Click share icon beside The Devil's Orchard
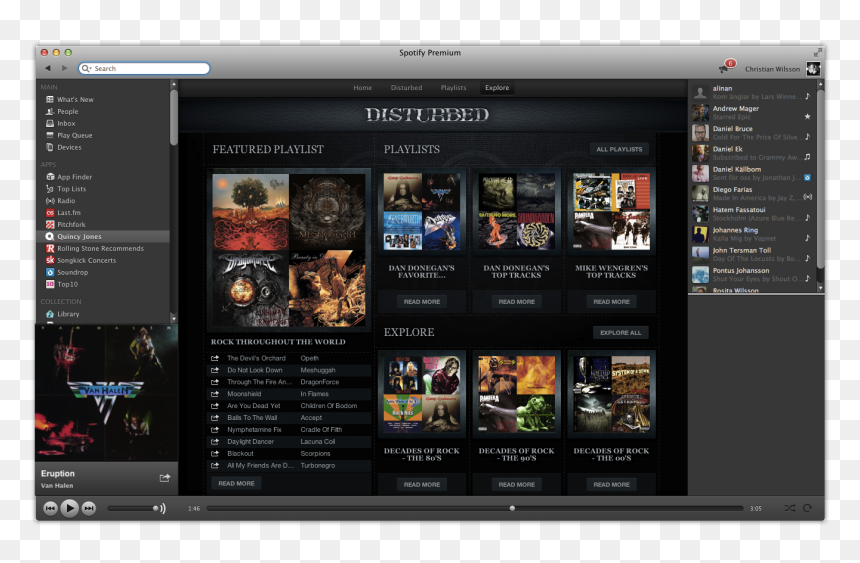Screen dimensions: 860x563 (215, 358)
